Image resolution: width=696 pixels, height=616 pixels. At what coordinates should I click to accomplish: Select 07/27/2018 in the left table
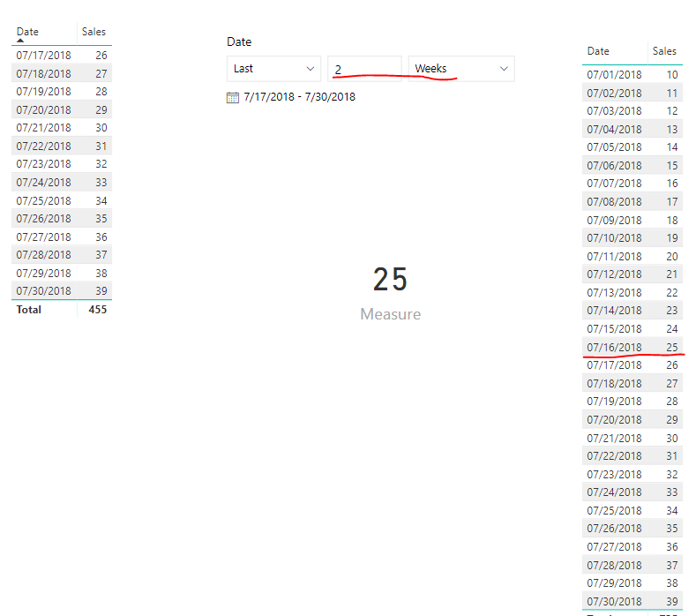[x=43, y=237]
